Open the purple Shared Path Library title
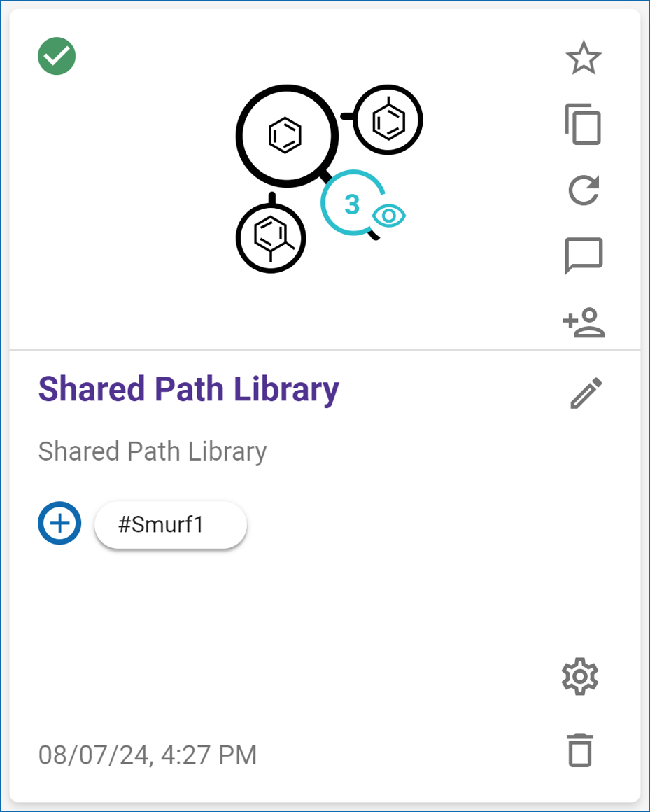This screenshot has width=650, height=812. pyautogui.click(x=188, y=389)
